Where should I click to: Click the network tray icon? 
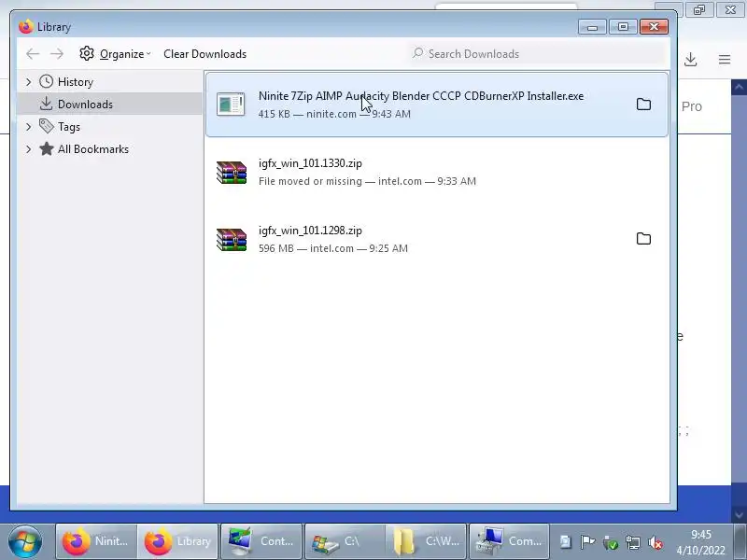tap(633, 542)
